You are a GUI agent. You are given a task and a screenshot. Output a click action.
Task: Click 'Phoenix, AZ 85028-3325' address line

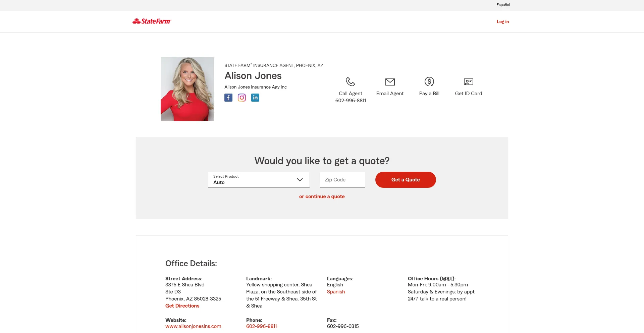[193, 299]
